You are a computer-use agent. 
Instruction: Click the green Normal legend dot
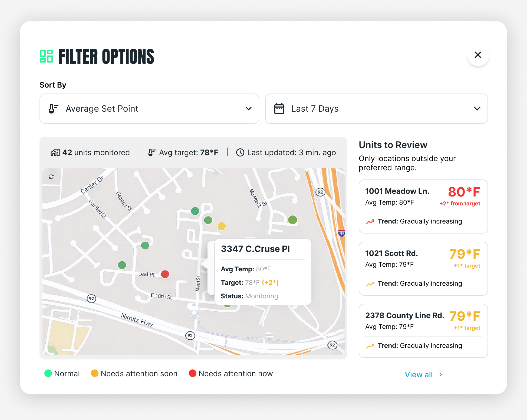[x=48, y=373]
